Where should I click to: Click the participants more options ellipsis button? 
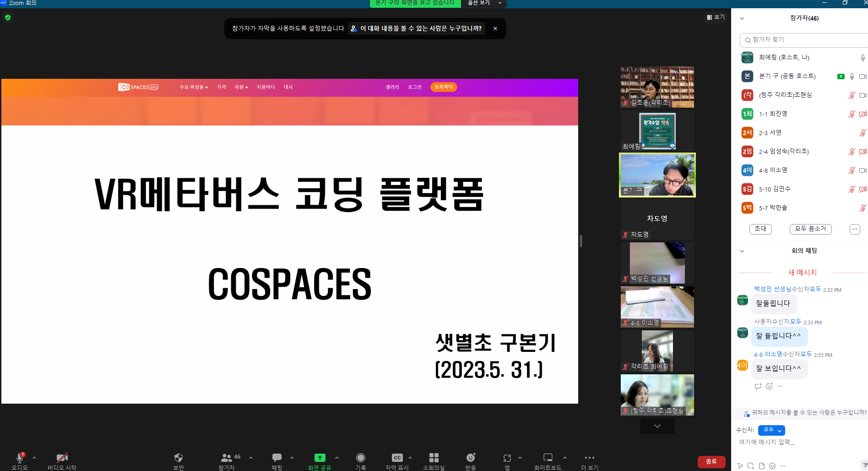pyautogui.click(x=855, y=229)
